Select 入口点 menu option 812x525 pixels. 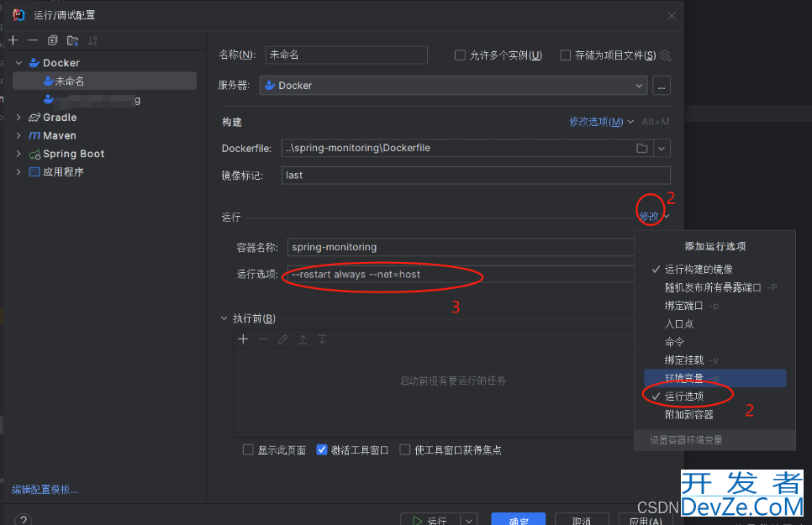714,323
